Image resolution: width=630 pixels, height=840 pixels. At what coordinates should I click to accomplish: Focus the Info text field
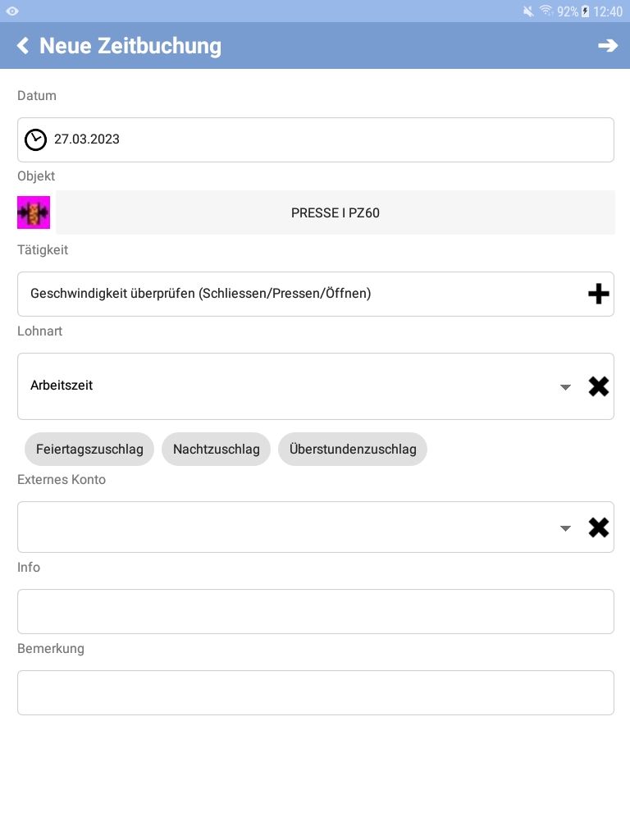coord(316,612)
